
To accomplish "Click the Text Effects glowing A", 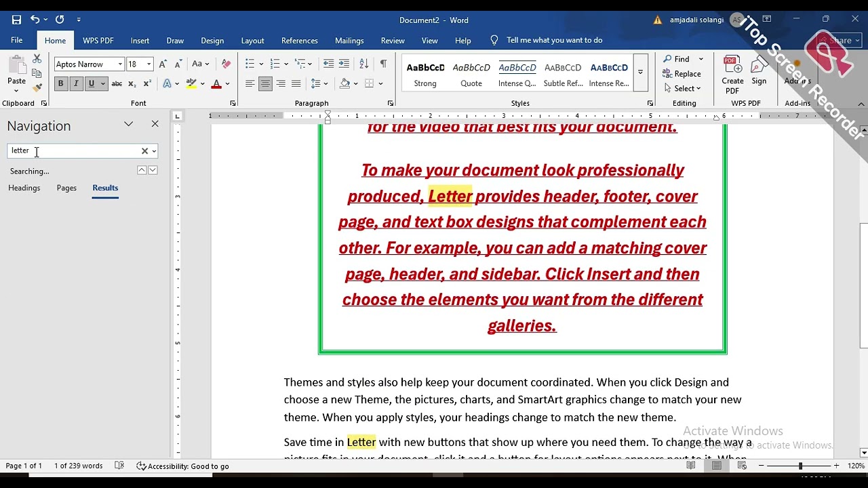I will pos(167,84).
